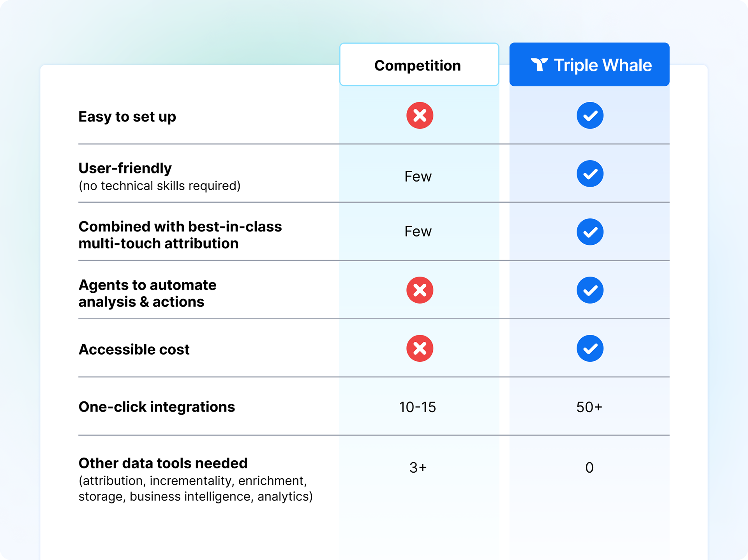Click the Few value for multi-touch attribution

tap(418, 231)
